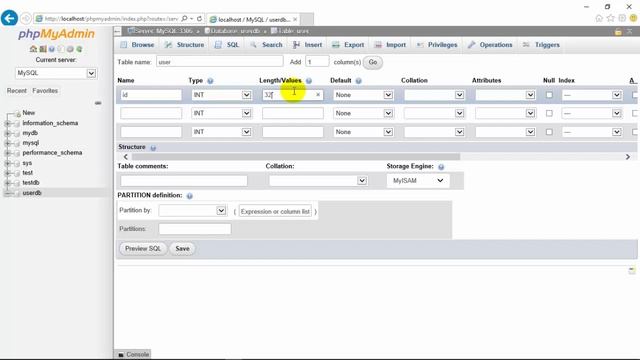Screen dimensions: 640x360
Task: Open the Favorites tables tab
Action: click(x=45, y=91)
